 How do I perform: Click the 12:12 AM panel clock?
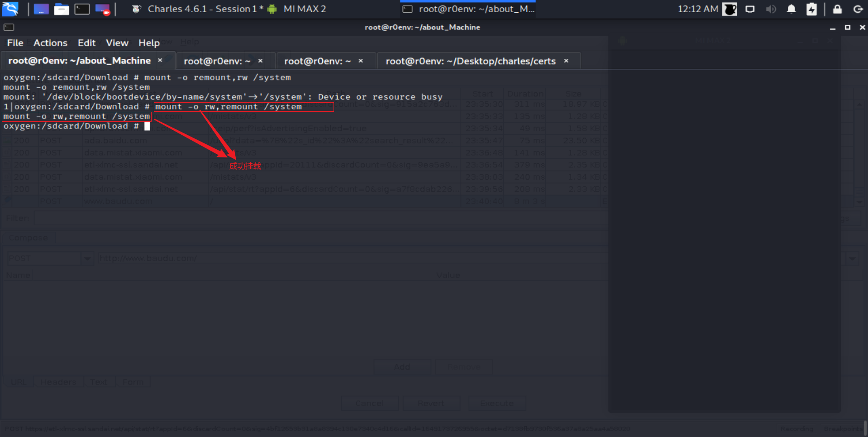pyautogui.click(x=697, y=9)
